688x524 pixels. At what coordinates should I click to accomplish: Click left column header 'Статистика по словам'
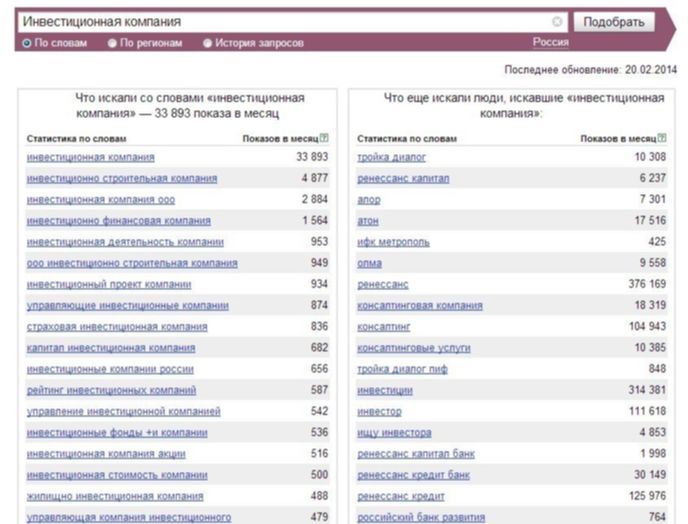pos(76,139)
